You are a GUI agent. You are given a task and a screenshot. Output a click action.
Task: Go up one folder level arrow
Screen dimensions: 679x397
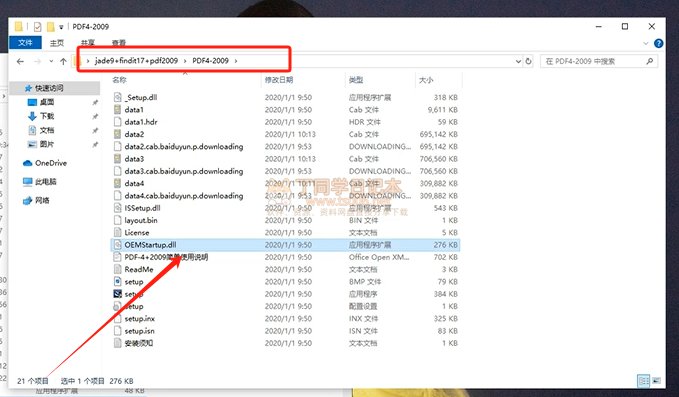click(63, 61)
